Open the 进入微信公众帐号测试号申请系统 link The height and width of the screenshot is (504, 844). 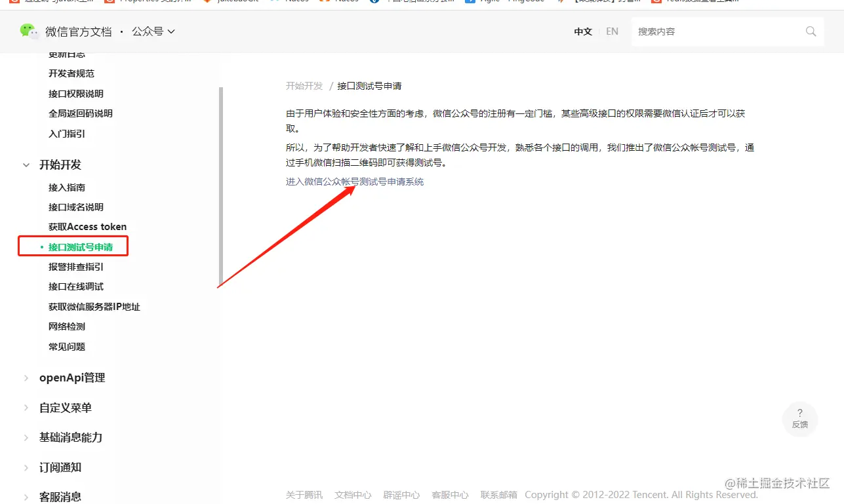pyautogui.click(x=355, y=182)
